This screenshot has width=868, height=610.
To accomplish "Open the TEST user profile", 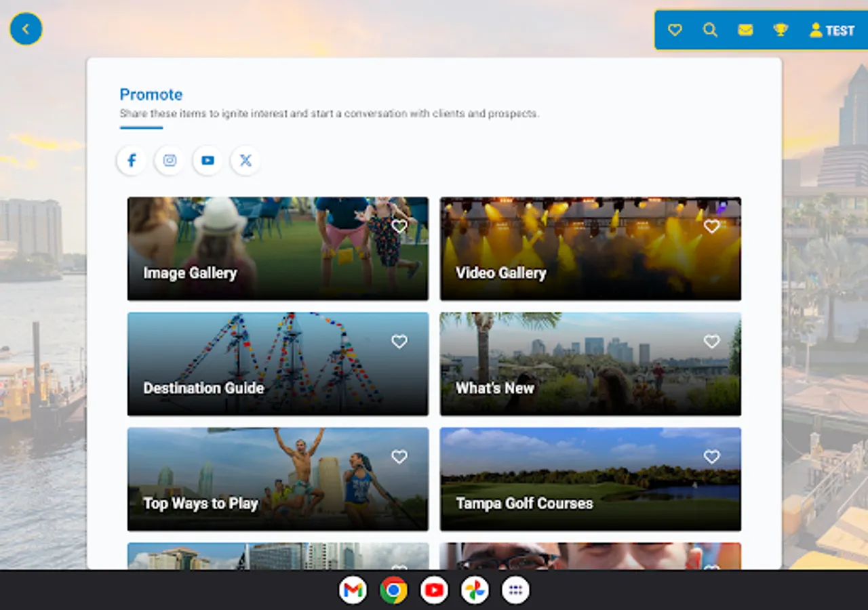I will pos(831,30).
